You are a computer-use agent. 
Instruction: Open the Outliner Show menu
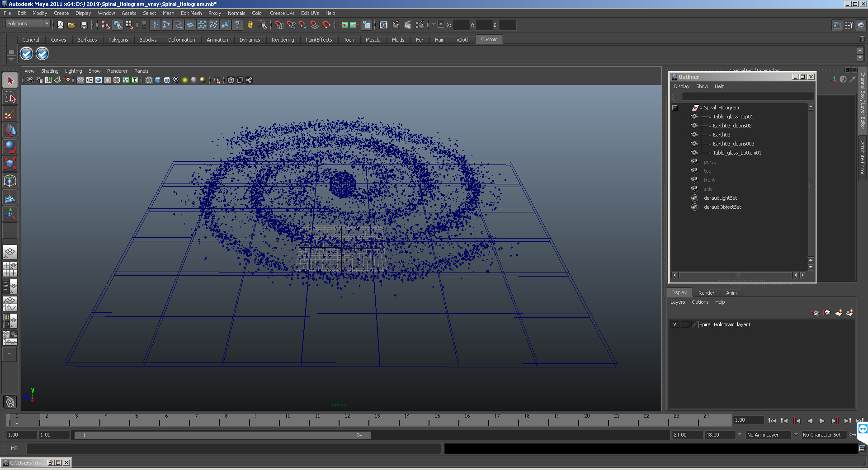pyautogui.click(x=702, y=86)
